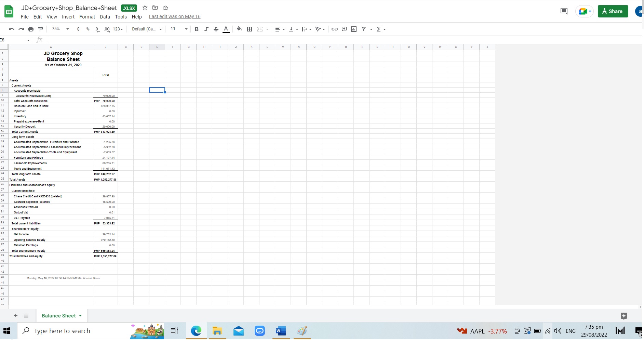Open the Insert menu
The height and width of the screenshot is (340, 644).
(68, 17)
